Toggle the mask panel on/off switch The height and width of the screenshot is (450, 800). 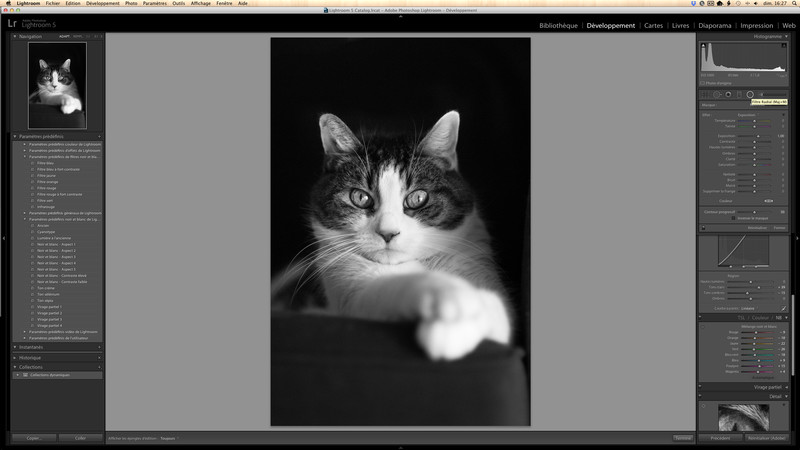point(703,228)
